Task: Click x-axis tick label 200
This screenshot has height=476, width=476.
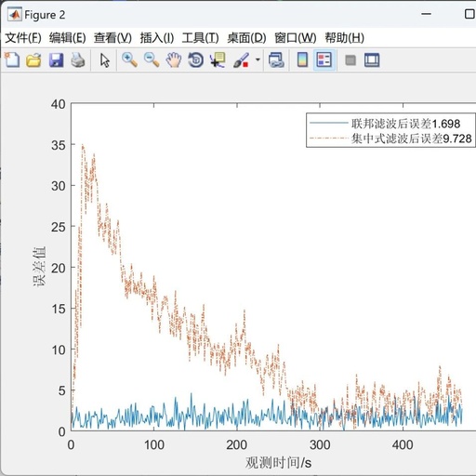Action: point(236,445)
